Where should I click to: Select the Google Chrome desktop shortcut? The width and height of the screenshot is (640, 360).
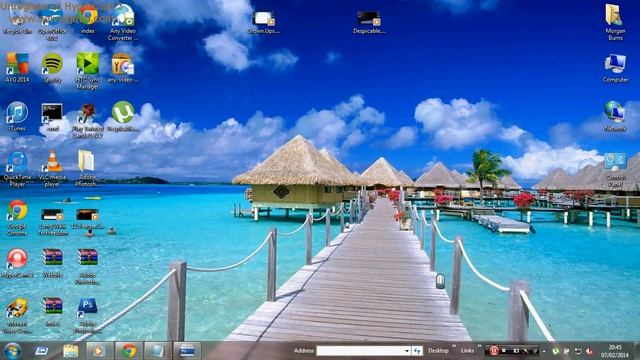tap(17, 218)
